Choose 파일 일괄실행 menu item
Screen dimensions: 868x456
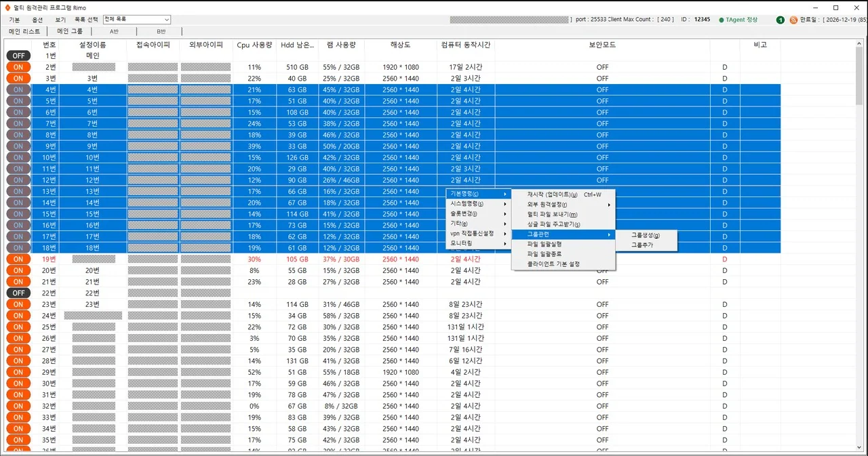click(x=564, y=244)
